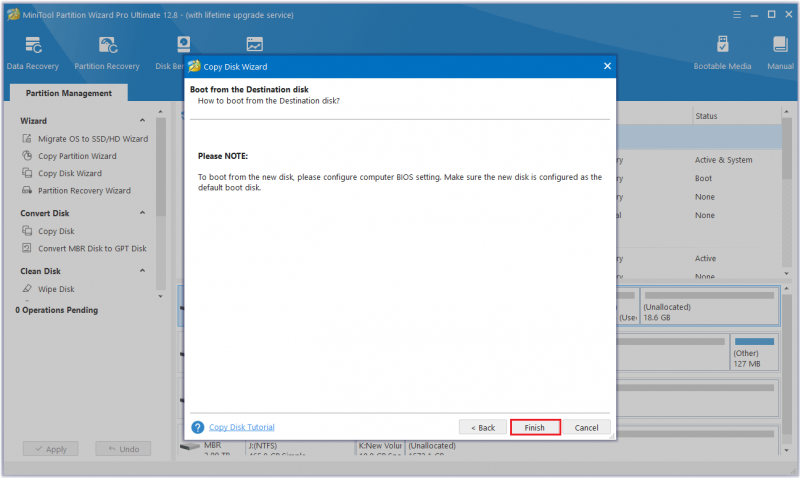Click sidebar scroll up arrow

coord(161,111)
